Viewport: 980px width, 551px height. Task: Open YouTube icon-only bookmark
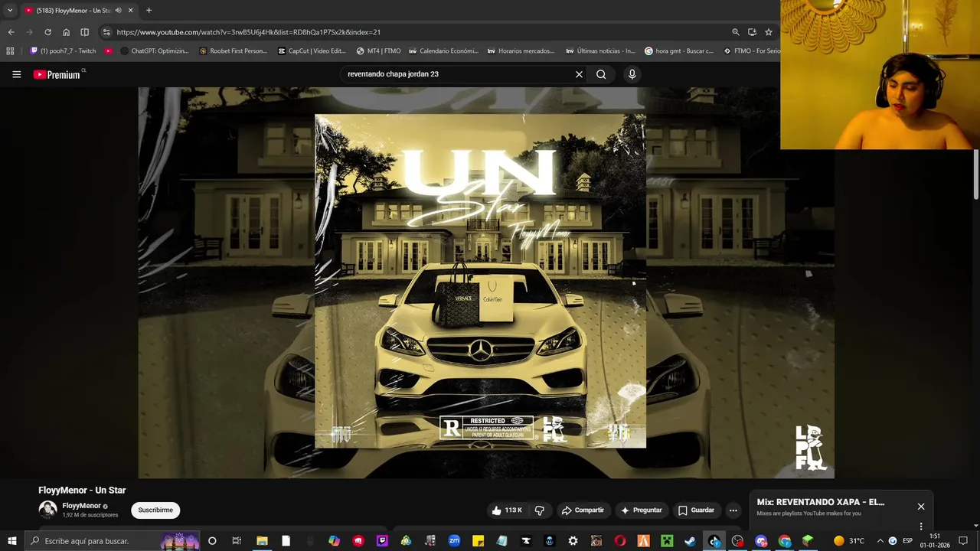click(x=108, y=51)
